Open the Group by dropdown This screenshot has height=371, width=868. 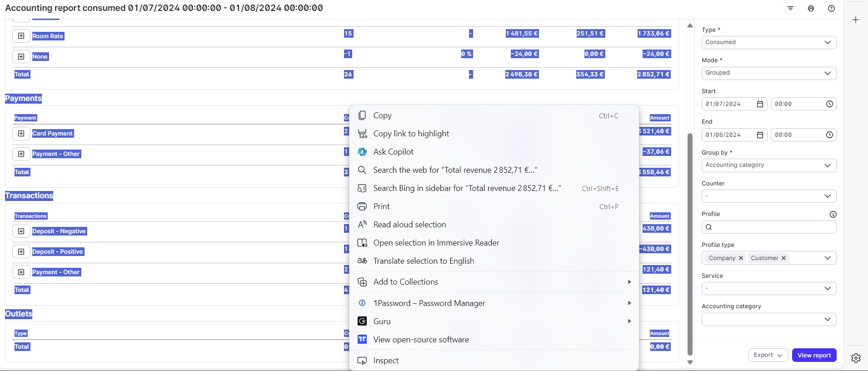769,165
